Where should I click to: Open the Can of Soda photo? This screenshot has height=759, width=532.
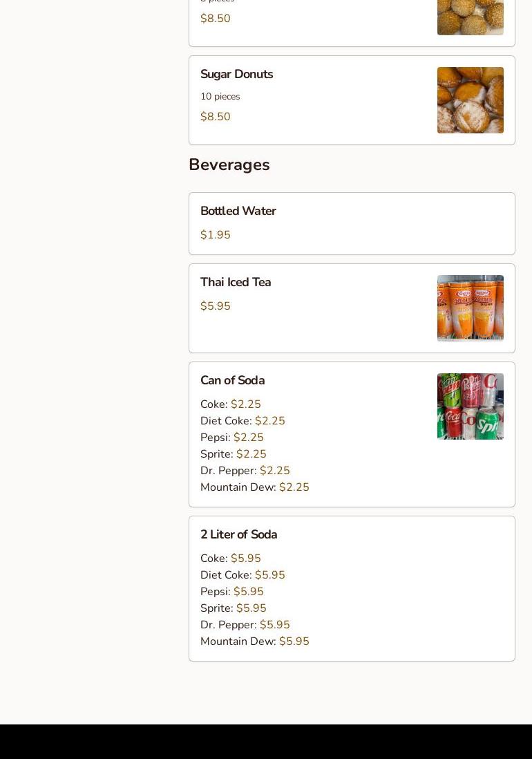pyautogui.click(x=470, y=406)
